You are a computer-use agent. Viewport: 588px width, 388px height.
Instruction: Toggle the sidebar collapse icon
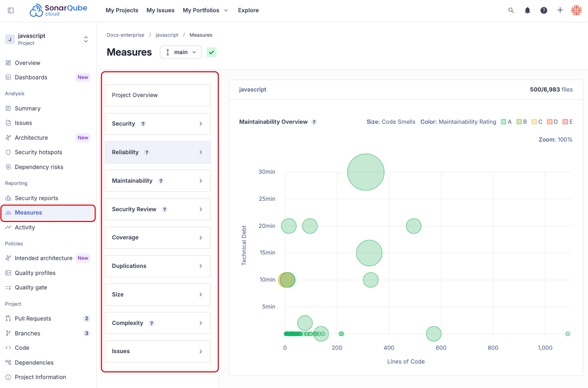tap(11, 11)
